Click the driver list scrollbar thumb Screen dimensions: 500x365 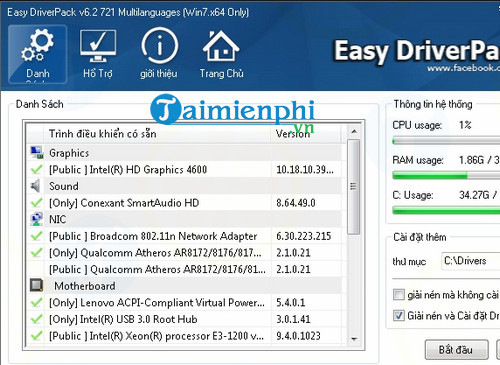point(354,187)
